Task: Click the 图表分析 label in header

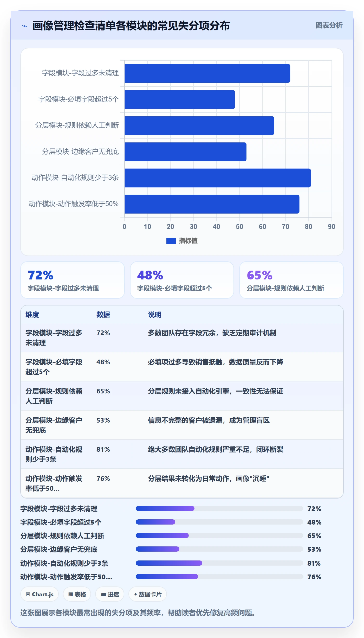Action: click(x=329, y=25)
